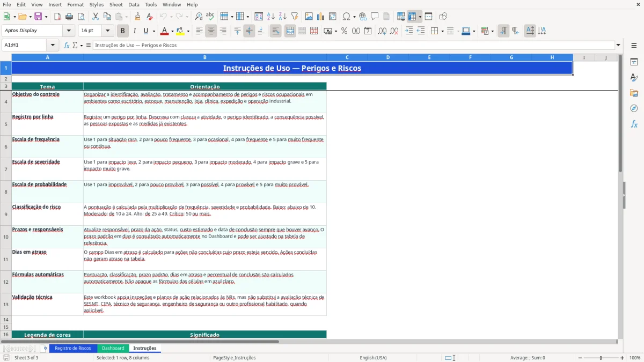Viewport: 644px width, 362px height.
Task: Click Add Decimal Place icon
Action: 383,31
